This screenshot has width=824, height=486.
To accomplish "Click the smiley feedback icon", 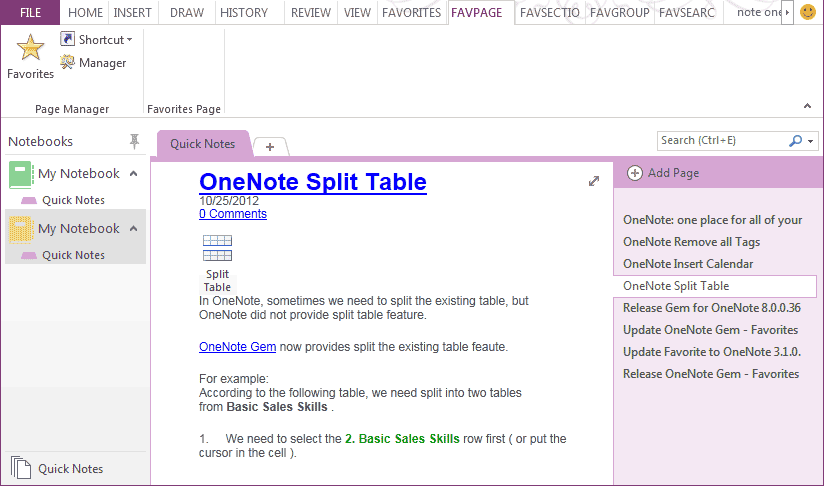I will [808, 12].
